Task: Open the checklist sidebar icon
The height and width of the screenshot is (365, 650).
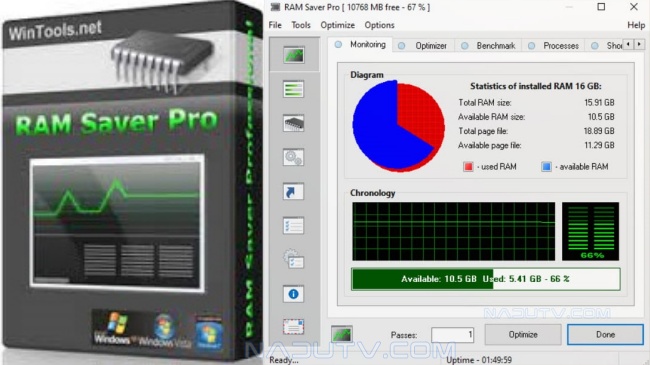Action: (293, 226)
